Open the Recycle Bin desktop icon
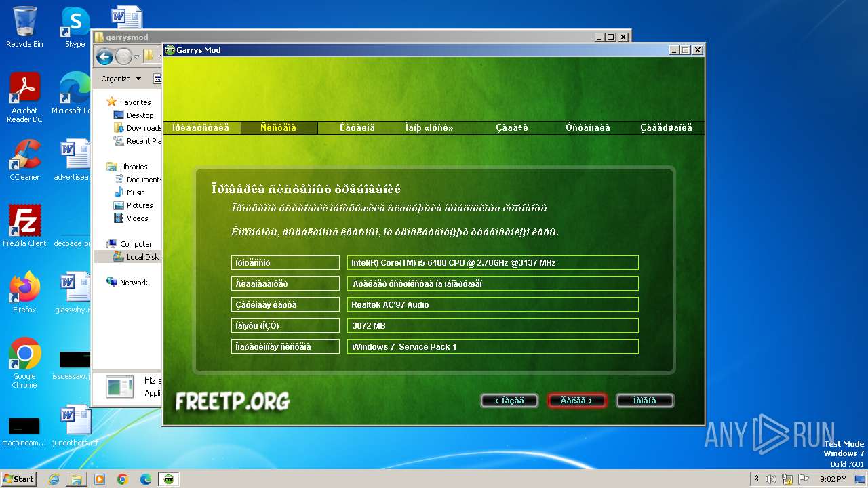This screenshot has height=488, width=868. pos(24,27)
